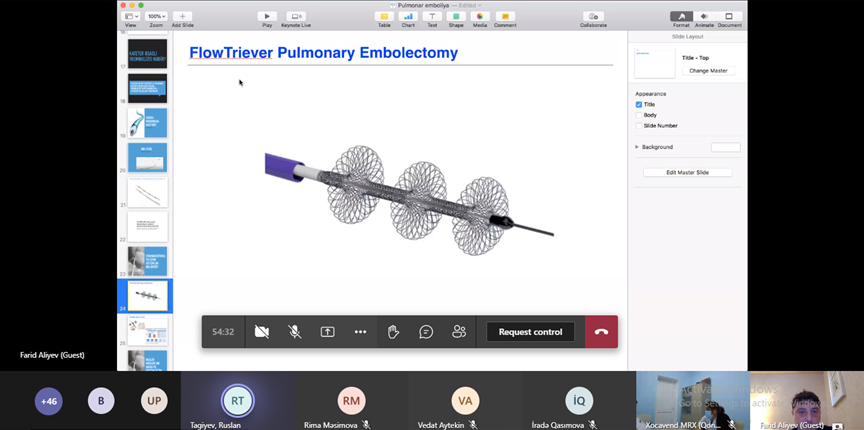Click the Farid Aliyev video tile
This screenshot has width=864, height=430.
pos(807,400)
